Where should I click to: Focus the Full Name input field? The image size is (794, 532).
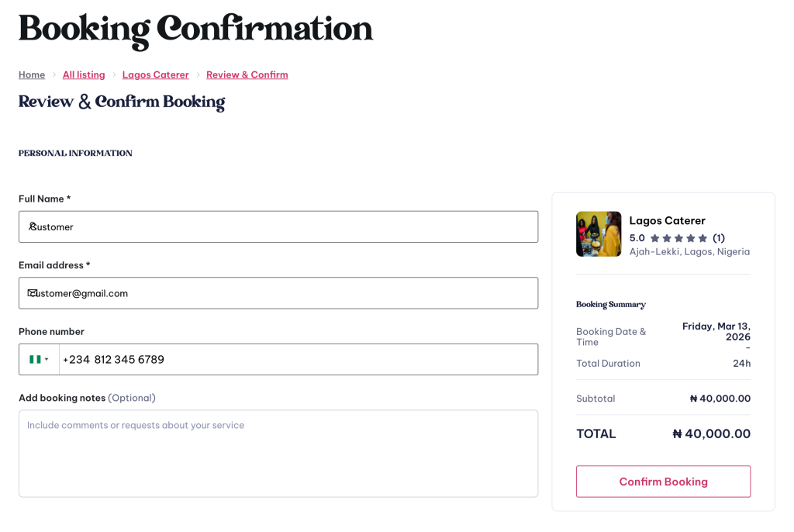click(295, 226)
